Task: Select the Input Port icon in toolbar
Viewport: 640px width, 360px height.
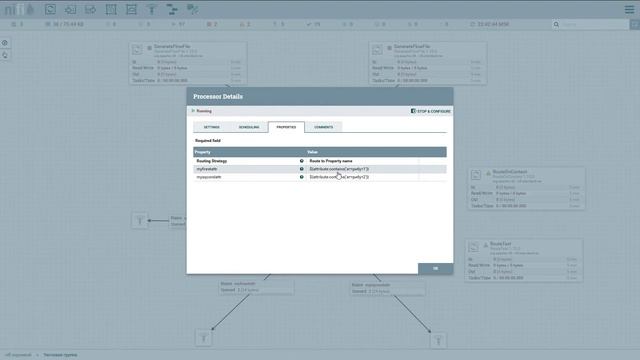Action: pos(70,9)
